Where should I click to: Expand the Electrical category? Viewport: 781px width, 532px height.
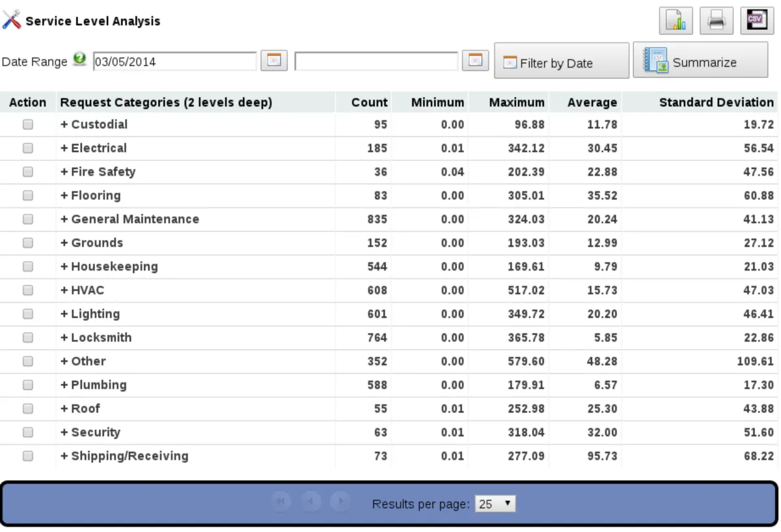(x=64, y=148)
